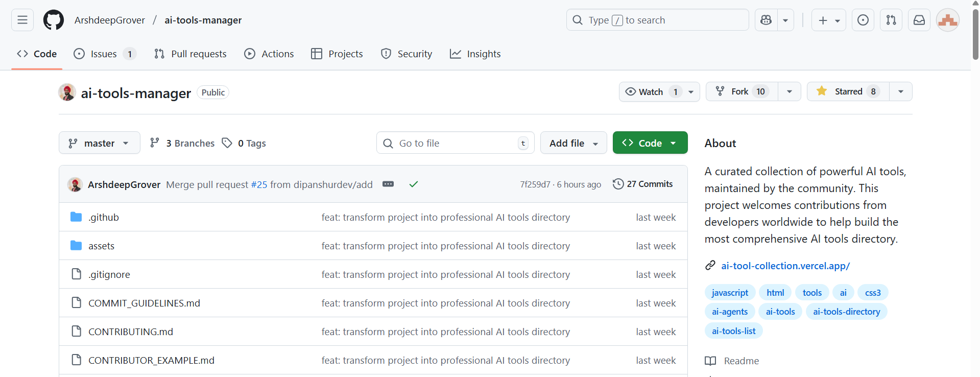This screenshot has width=980, height=377.
Task: Open Copilot dropdown arrow
Action: click(x=785, y=20)
